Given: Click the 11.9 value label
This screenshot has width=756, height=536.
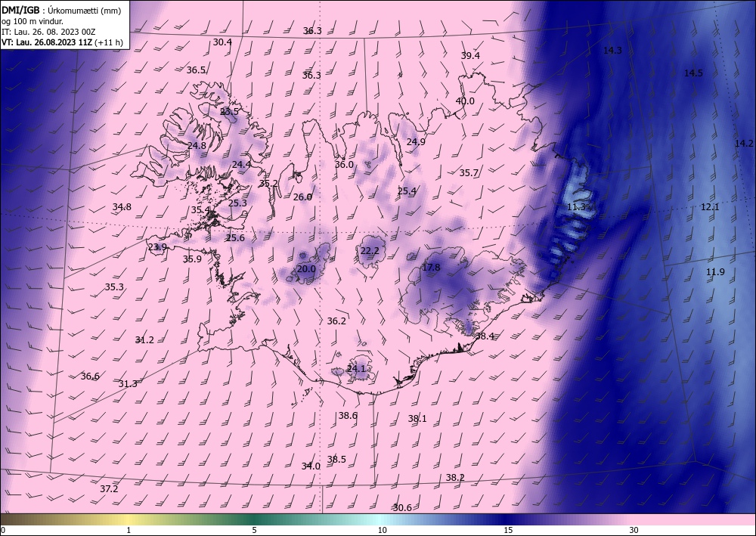Looking at the screenshot, I should pyautogui.click(x=715, y=272).
